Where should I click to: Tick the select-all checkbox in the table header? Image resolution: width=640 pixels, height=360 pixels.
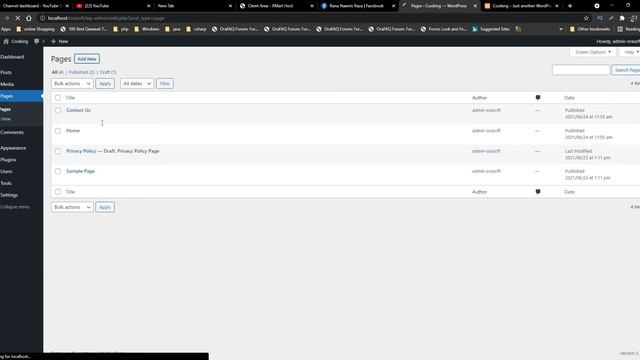coord(58,98)
